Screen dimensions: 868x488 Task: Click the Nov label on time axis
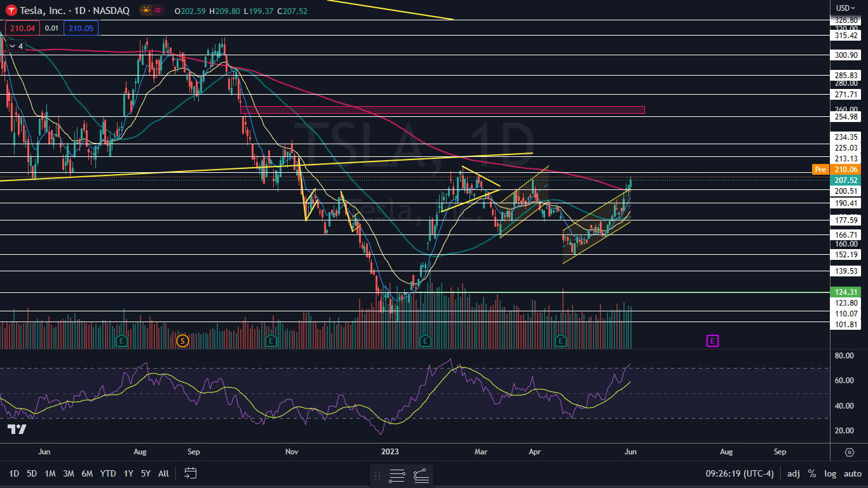point(292,452)
